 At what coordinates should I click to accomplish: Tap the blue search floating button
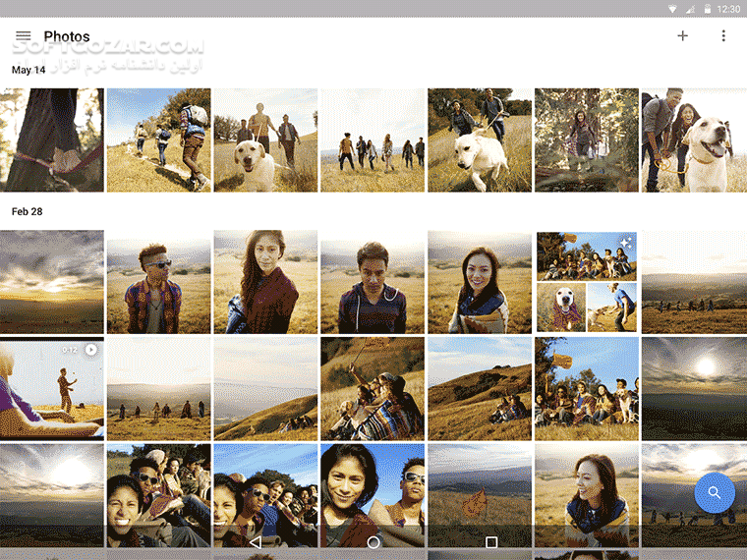click(x=715, y=493)
